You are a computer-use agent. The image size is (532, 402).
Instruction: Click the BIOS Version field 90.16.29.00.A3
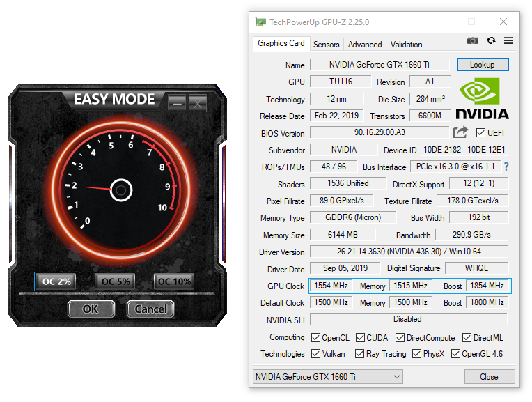[380, 132]
